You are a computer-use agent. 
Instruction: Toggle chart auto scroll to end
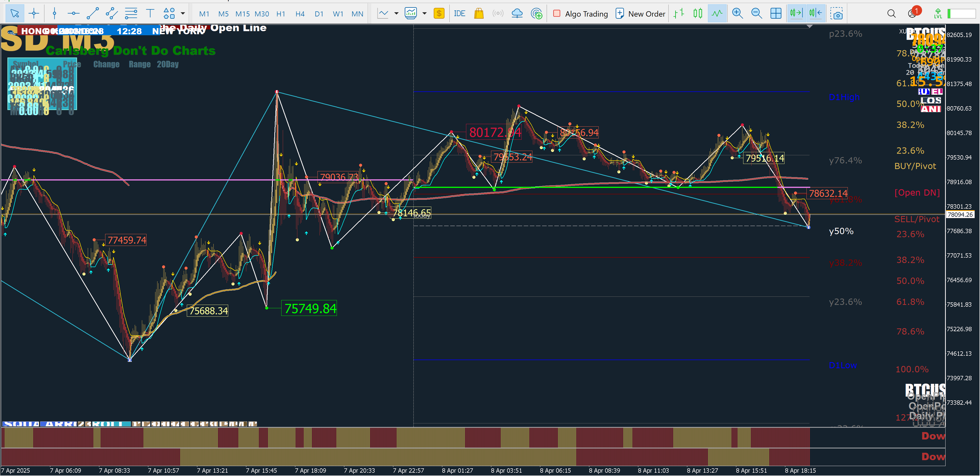[796, 14]
